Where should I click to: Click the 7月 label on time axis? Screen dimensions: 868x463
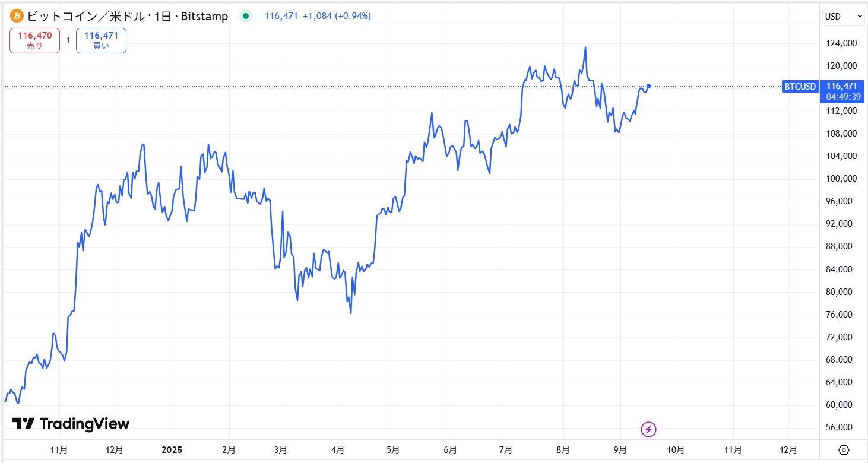coord(506,450)
